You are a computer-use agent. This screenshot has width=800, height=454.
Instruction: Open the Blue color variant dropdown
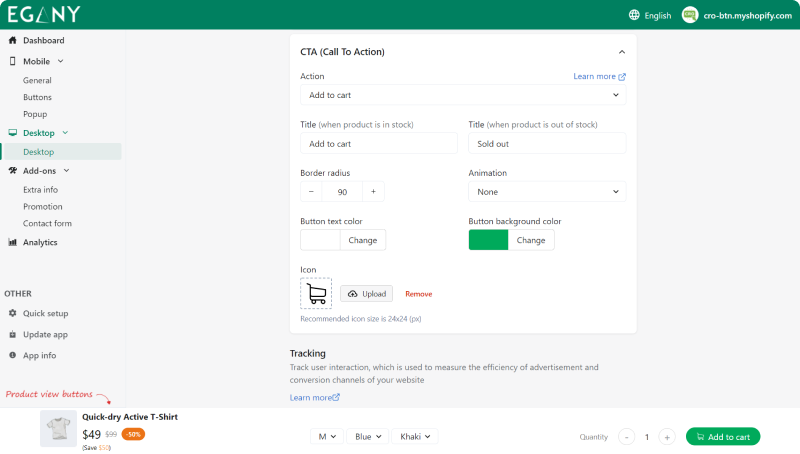(x=367, y=437)
